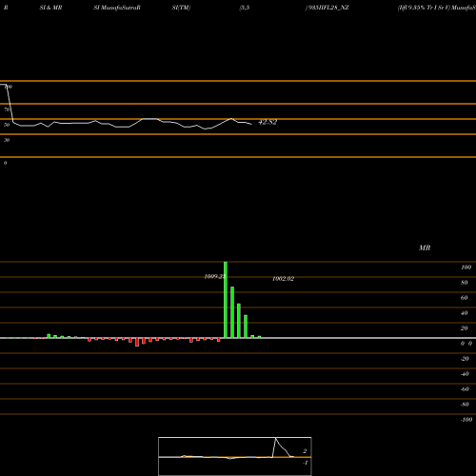The image size is (476, 476).
Task: Click the MR axis label 80
Action: click(465, 283)
